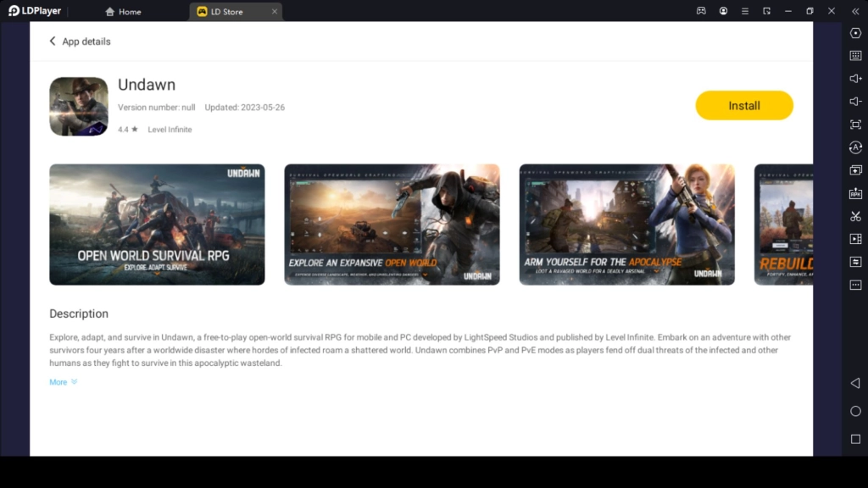The width and height of the screenshot is (868, 488).
Task: Open the hamburger menu in the title bar
Action: pyautogui.click(x=744, y=11)
